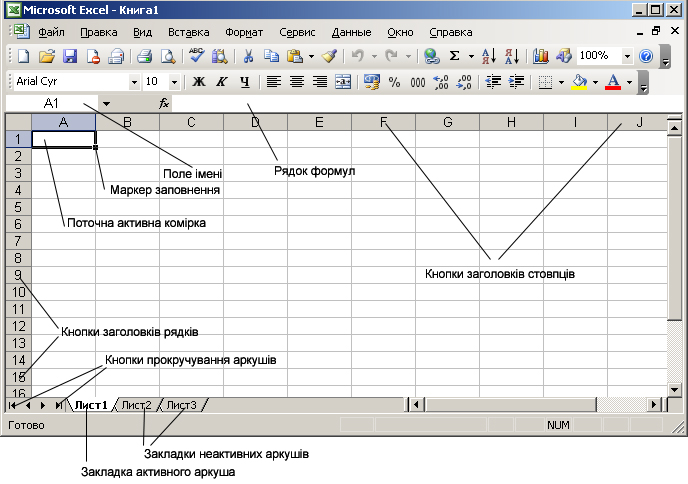Click the New workbook icon
Screen dimensions: 688x484
pyautogui.click(x=23, y=56)
